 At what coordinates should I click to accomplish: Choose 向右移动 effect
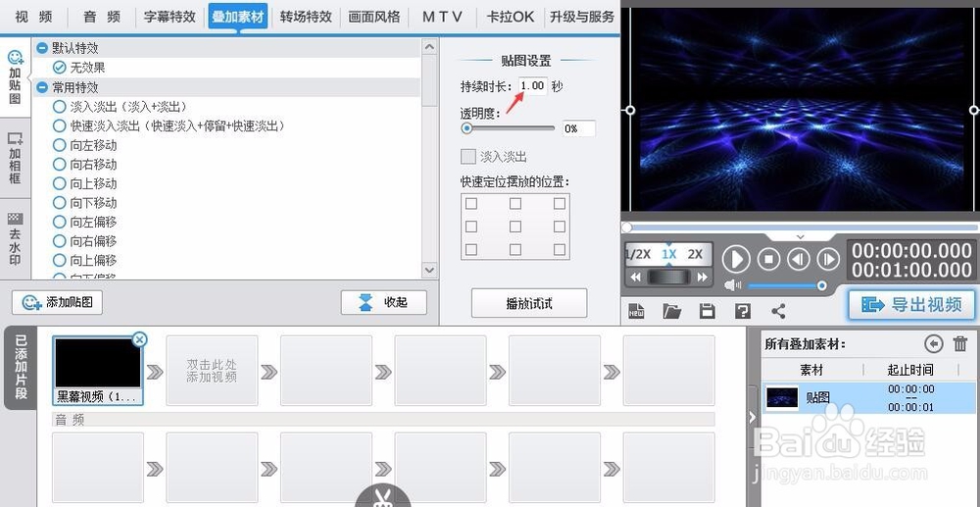[85, 165]
